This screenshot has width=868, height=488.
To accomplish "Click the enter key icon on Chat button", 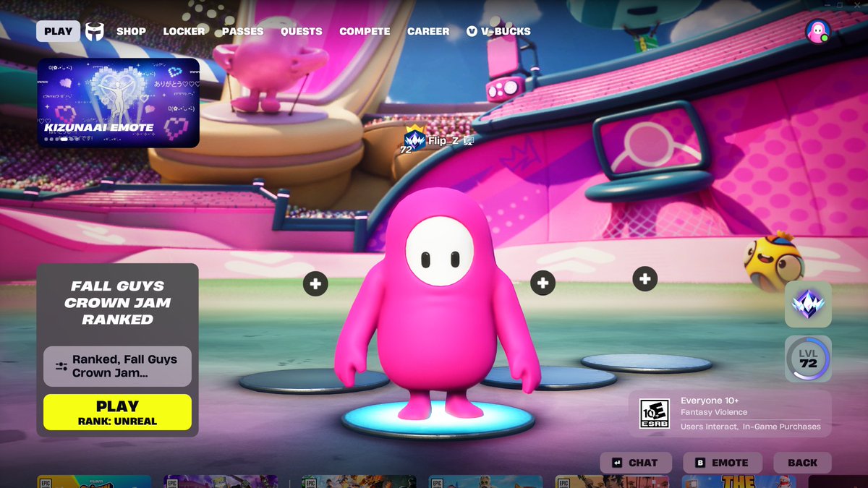I will tap(617, 463).
